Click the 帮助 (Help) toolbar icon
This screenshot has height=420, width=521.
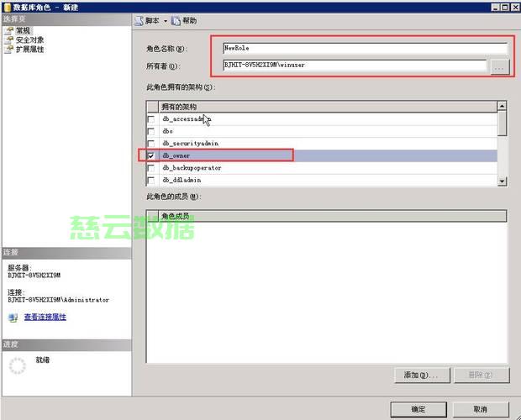(176, 20)
